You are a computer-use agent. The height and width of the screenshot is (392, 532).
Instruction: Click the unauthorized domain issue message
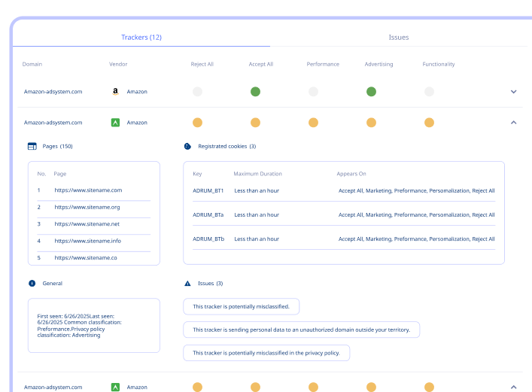[x=301, y=330]
